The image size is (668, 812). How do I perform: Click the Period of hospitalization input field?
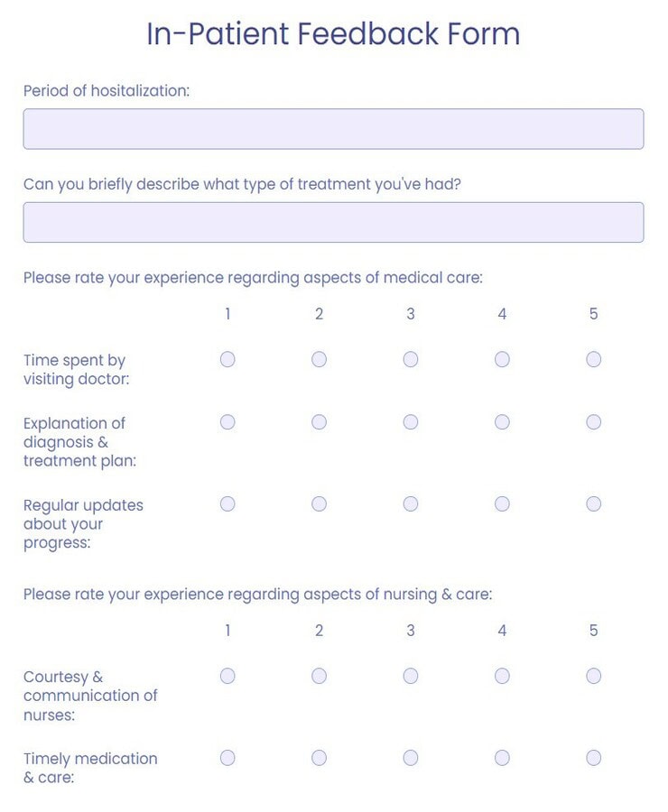[x=333, y=129]
